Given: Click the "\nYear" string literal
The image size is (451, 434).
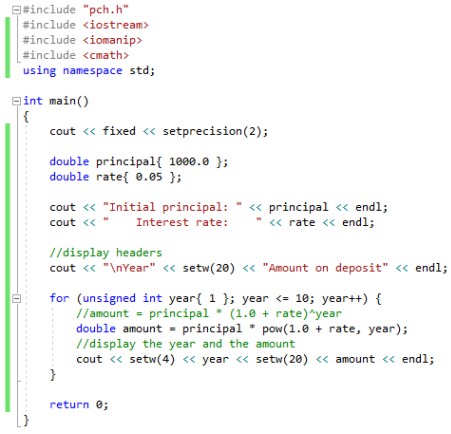Looking at the screenshot, I should coord(129,268).
